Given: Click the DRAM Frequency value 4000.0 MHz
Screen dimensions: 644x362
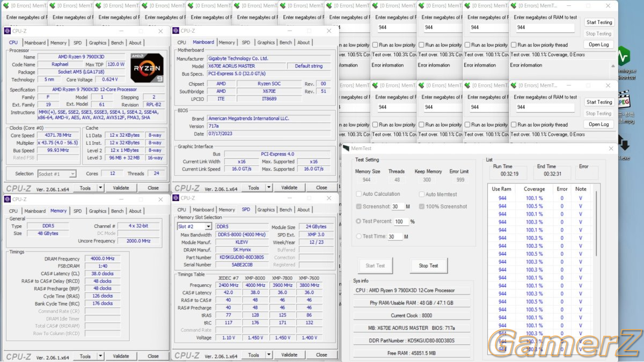Looking at the screenshot, I should [x=102, y=258].
